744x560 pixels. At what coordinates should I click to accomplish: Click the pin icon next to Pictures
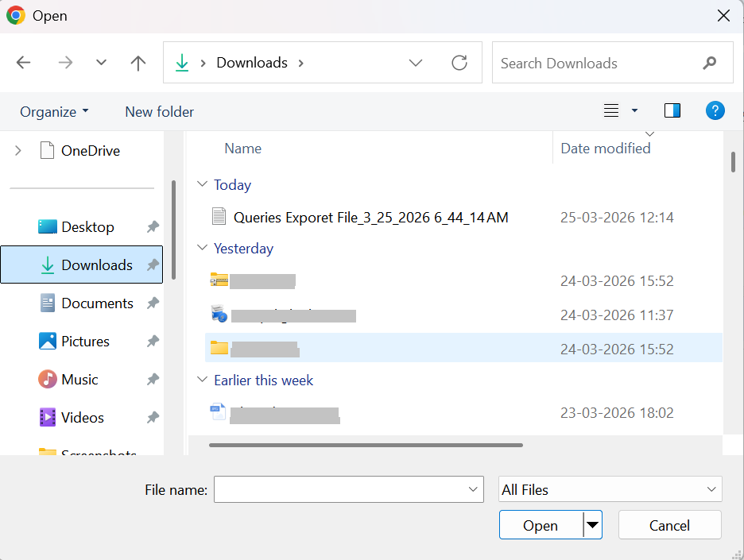153,341
